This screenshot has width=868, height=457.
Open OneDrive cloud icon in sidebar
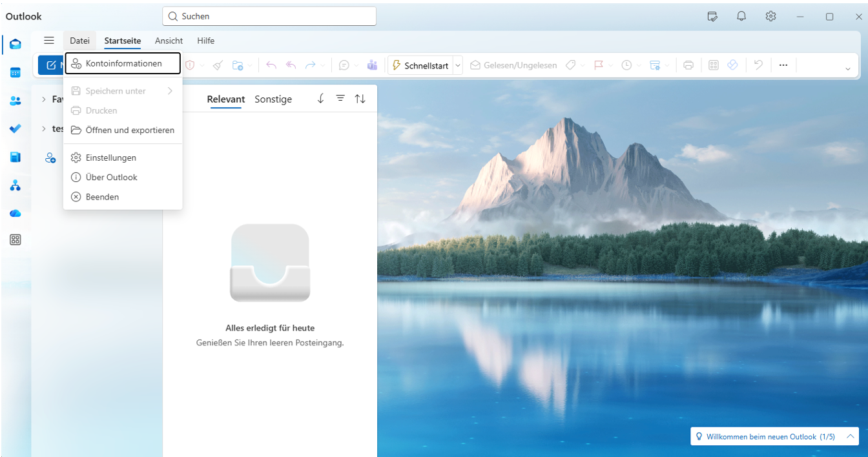15,213
